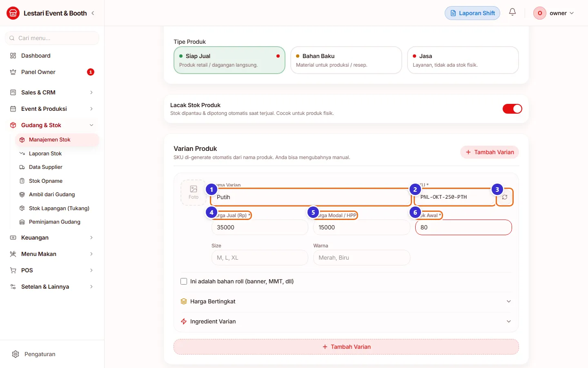Click the Setelan & Lainnya sliders icon
This screenshot has height=368, width=588.
tap(13, 287)
